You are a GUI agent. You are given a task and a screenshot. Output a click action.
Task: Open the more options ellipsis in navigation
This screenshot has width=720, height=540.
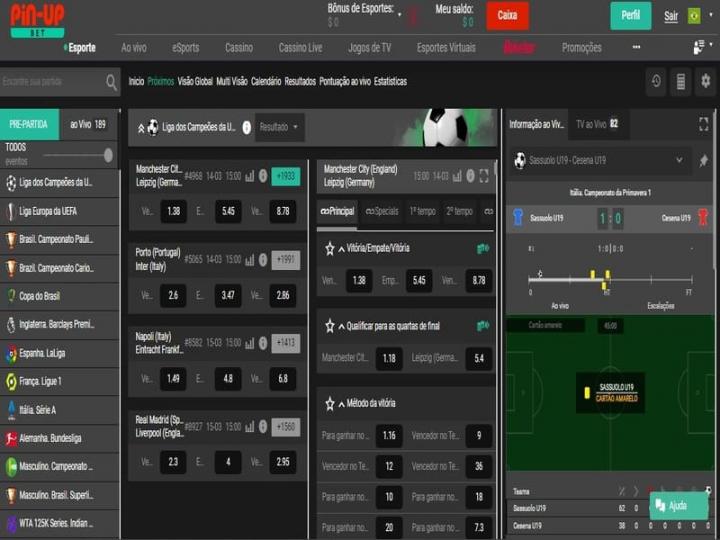(x=636, y=47)
